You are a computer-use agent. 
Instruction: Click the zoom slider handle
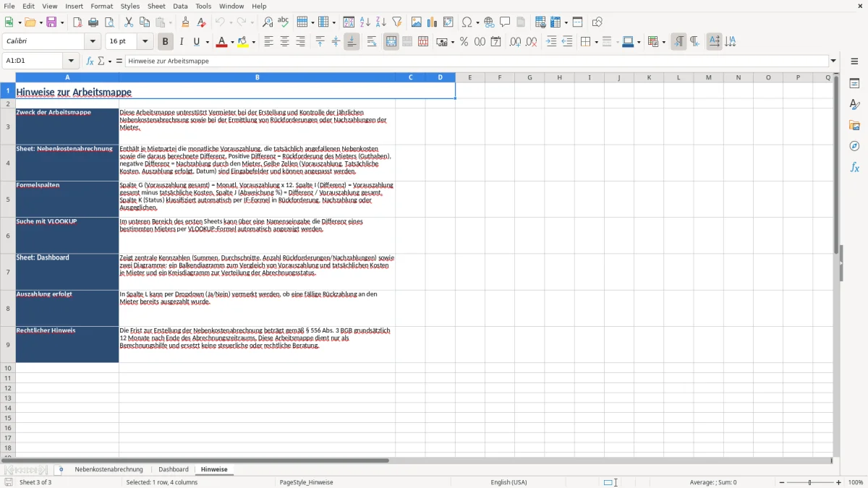click(810, 482)
